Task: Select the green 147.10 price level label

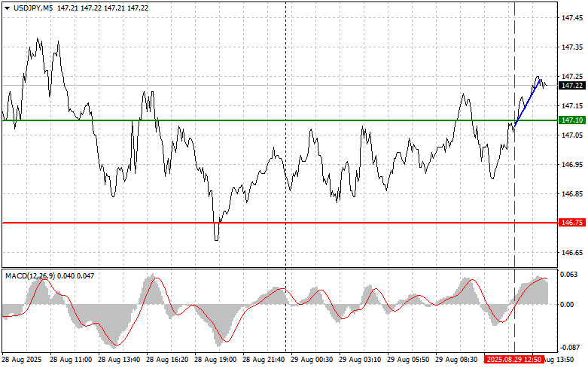Action: (x=572, y=120)
